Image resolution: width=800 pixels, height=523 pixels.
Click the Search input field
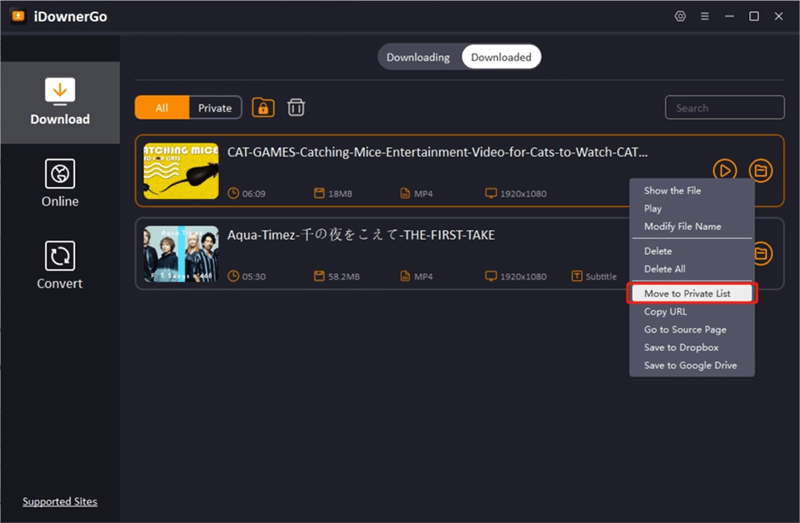coord(725,108)
